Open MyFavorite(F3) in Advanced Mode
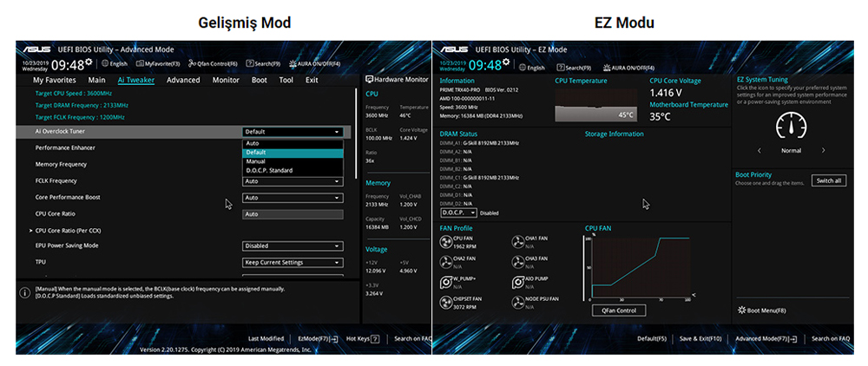 click(158, 64)
